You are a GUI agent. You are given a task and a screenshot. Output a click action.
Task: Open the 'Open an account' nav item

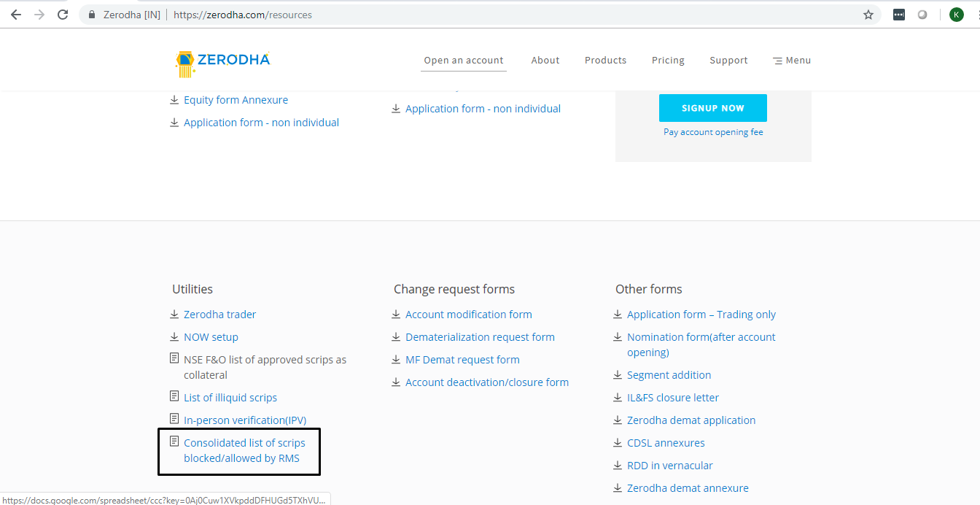[x=464, y=61]
